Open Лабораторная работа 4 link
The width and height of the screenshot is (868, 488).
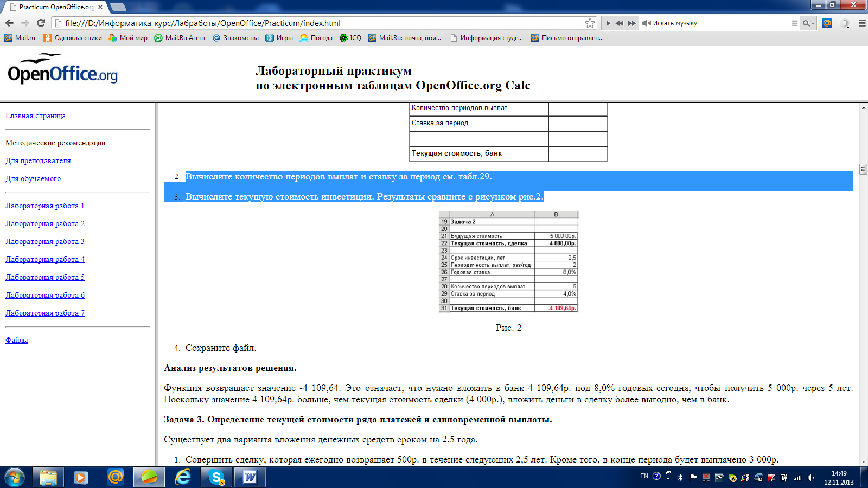coord(45,259)
